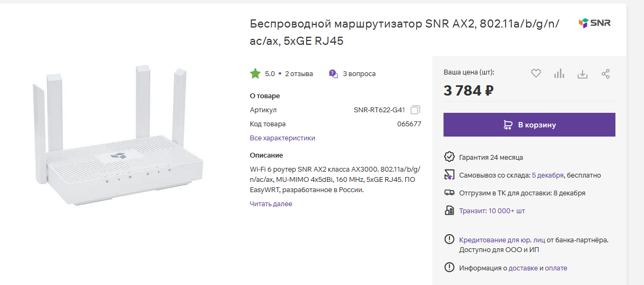644x285 pixels.
Task: Open the 3 вопроса questions link
Action: coord(359,73)
